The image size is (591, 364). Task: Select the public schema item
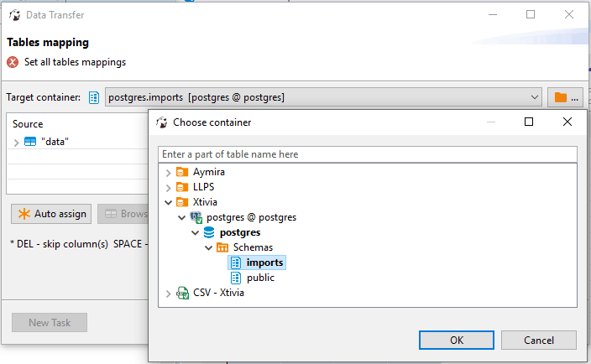coord(260,278)
